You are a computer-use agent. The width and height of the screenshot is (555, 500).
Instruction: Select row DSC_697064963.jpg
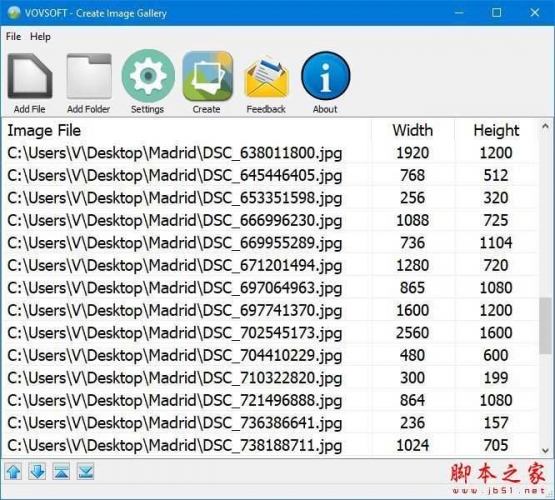[271, 288]
